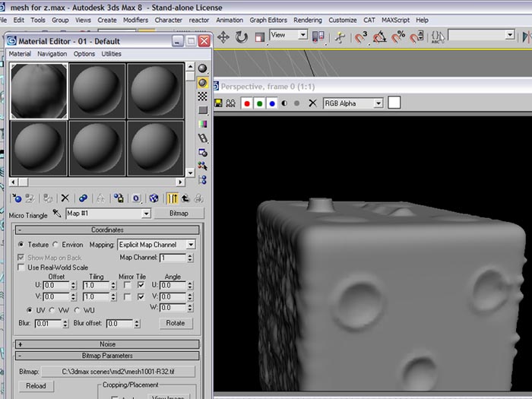The image size is (532, 399).
Task: Select the Move tool in main toolbar
Action: (x=223, y=36)
